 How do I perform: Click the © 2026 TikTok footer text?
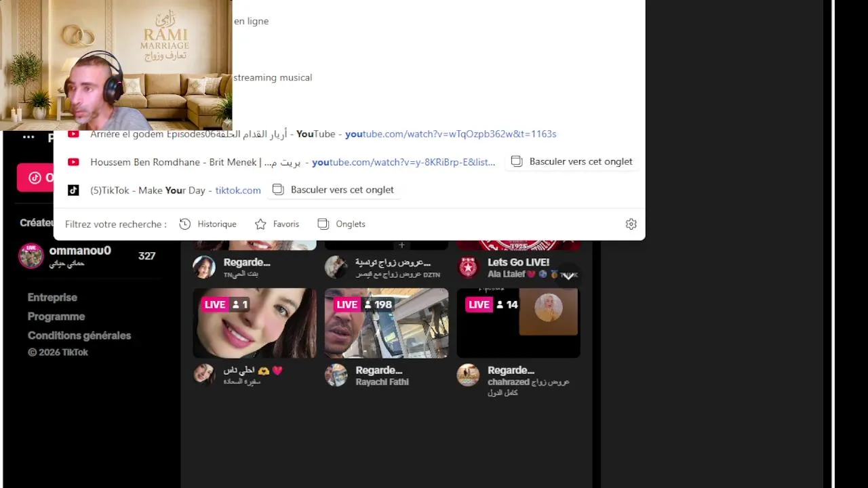tap(58, 352)
